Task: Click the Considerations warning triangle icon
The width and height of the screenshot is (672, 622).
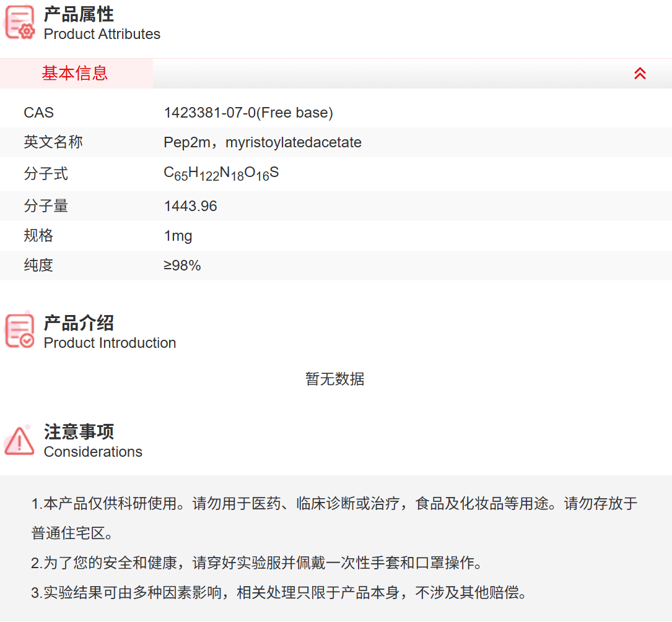Action: coord(20,441)
